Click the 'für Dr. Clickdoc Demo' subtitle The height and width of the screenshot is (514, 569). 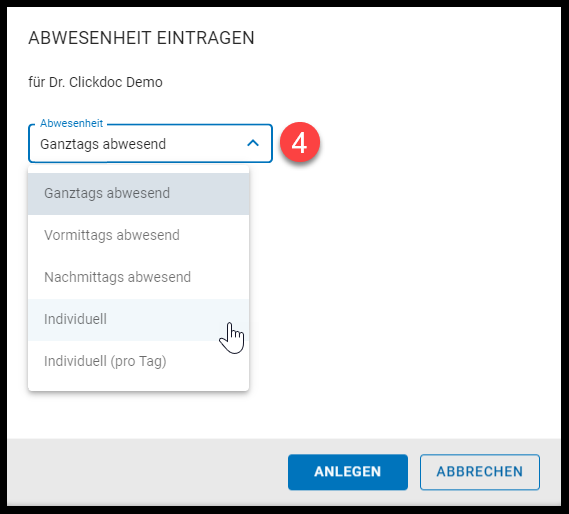click(x=95, y=82)
